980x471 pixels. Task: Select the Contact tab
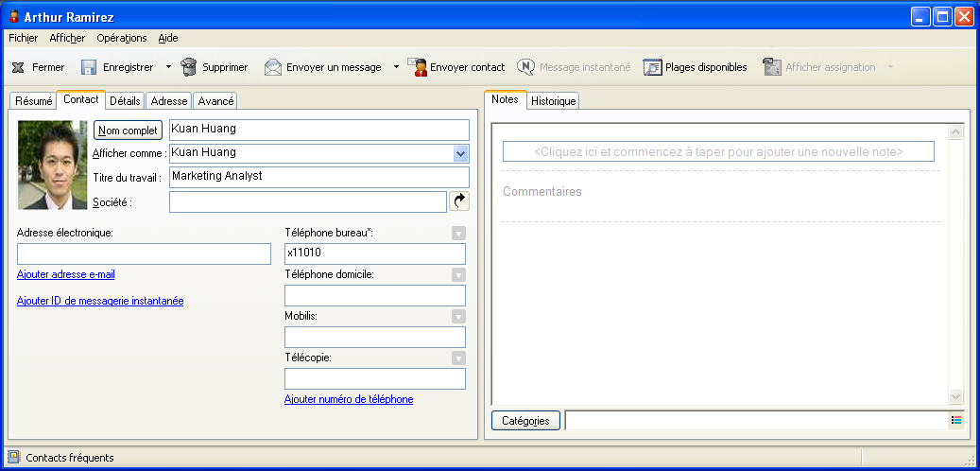coord(81,99)
